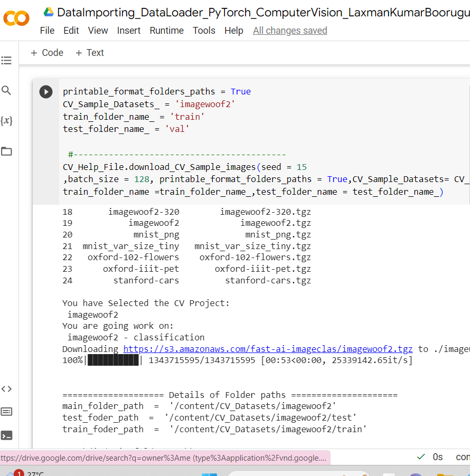Add a new Text cell
The height and width of the screenshot is (476, 470).
[x=90, y=53]
